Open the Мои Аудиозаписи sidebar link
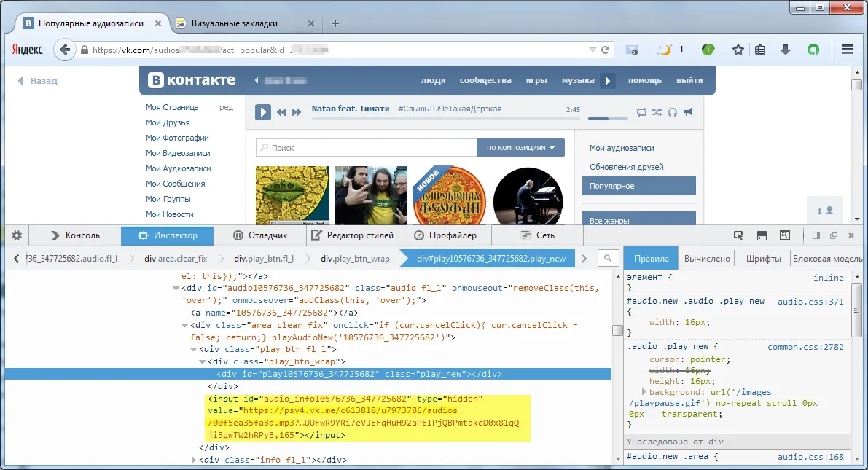 tap(178, 168)
